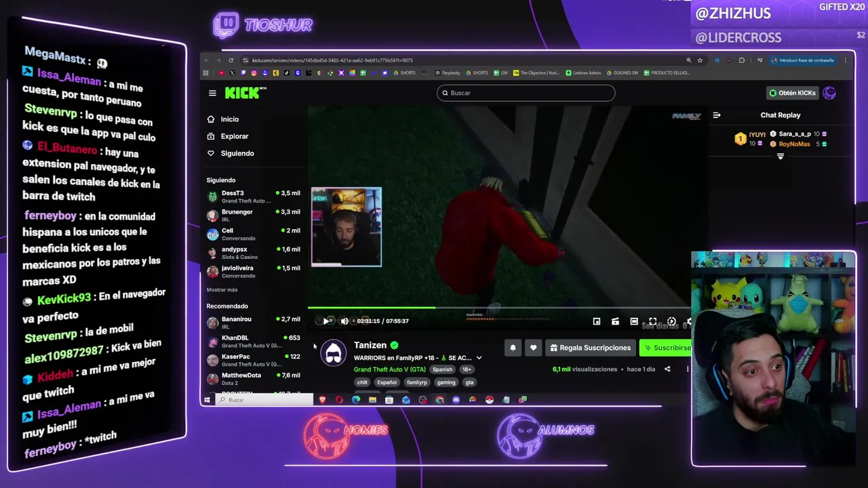Seek on the video progress bar

(x=498, y=308)
